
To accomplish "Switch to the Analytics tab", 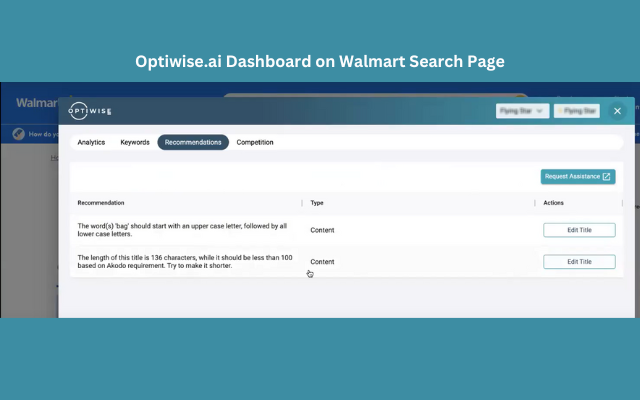I will tap(91, 142).
